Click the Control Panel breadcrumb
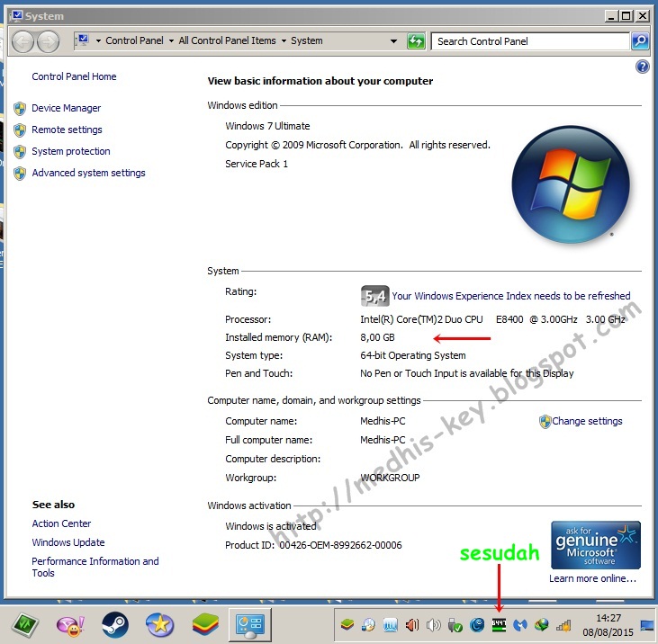This screenshot has width=658, height=644. coord(134,40)
